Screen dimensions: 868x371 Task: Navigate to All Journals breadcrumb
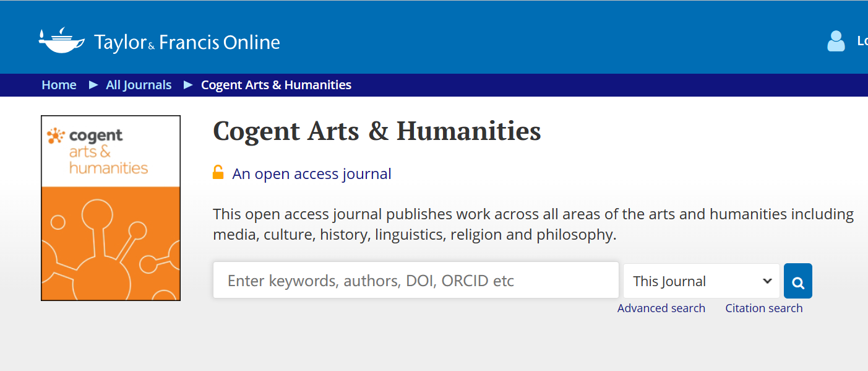(139, 85)
